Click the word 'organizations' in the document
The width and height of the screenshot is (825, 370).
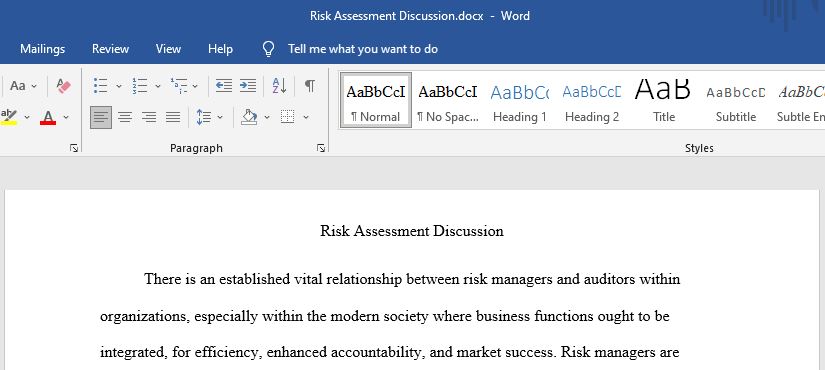tap(144, 317)
